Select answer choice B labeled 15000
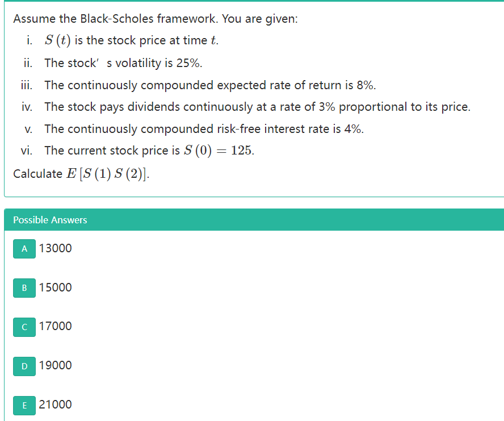 point(55,288)
